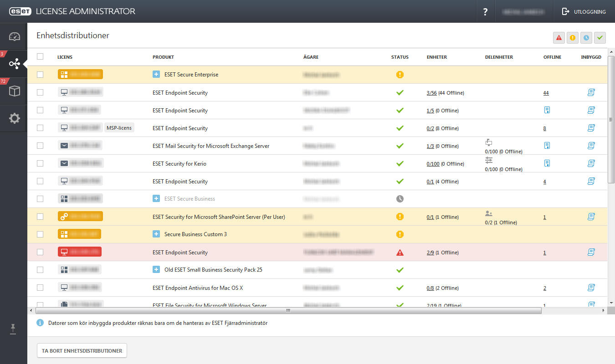This screenshot has height=364, width=615.
Task: Check the Secure Business Custom 3 checkbox
Action: tap(40, 234)
